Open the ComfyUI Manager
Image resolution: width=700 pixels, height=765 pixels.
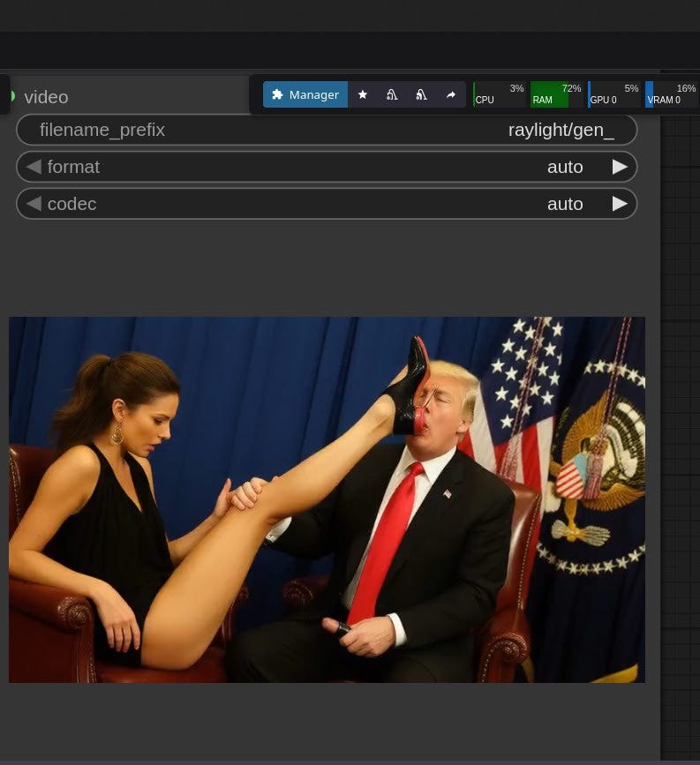pyautogui.click(x=305, y=94)
